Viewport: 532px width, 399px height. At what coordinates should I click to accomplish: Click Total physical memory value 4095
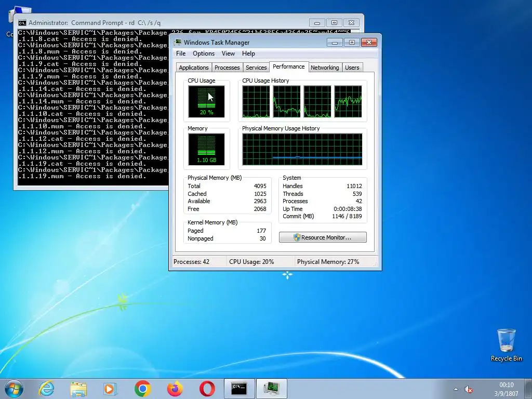pyautogui.click(x=260, y=186)
